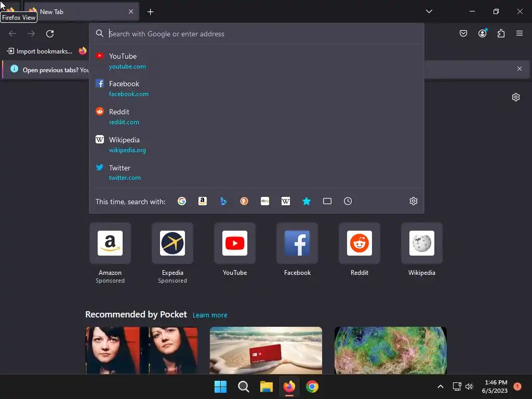Screen dimensions: 532x399
Task: Open the Extensions puzzle icon
Action: [501, 33]
